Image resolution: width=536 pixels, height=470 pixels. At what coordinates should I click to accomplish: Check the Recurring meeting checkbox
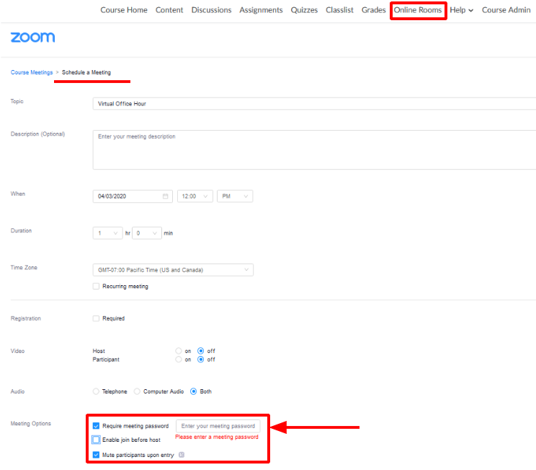(96, 286)
